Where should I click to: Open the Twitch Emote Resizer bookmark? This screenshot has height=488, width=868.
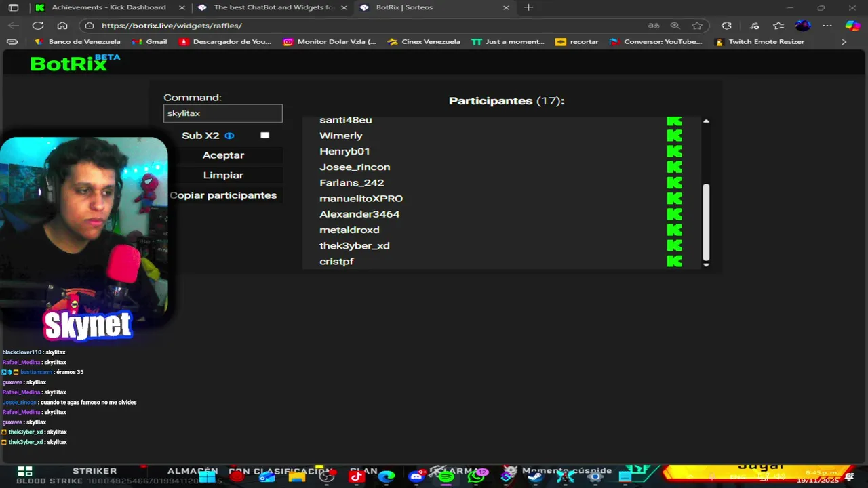tap(759, 42)
